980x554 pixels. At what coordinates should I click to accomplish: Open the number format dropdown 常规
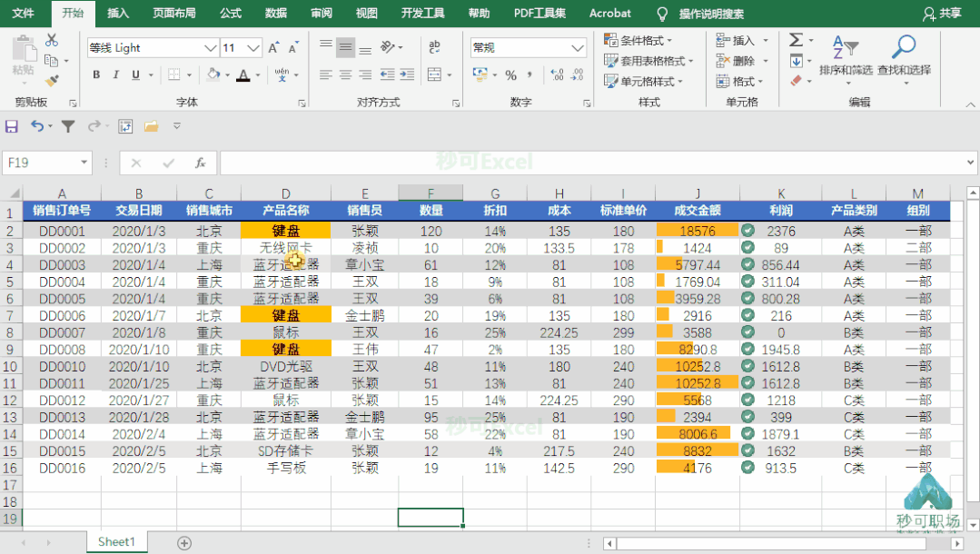point(578,47)
